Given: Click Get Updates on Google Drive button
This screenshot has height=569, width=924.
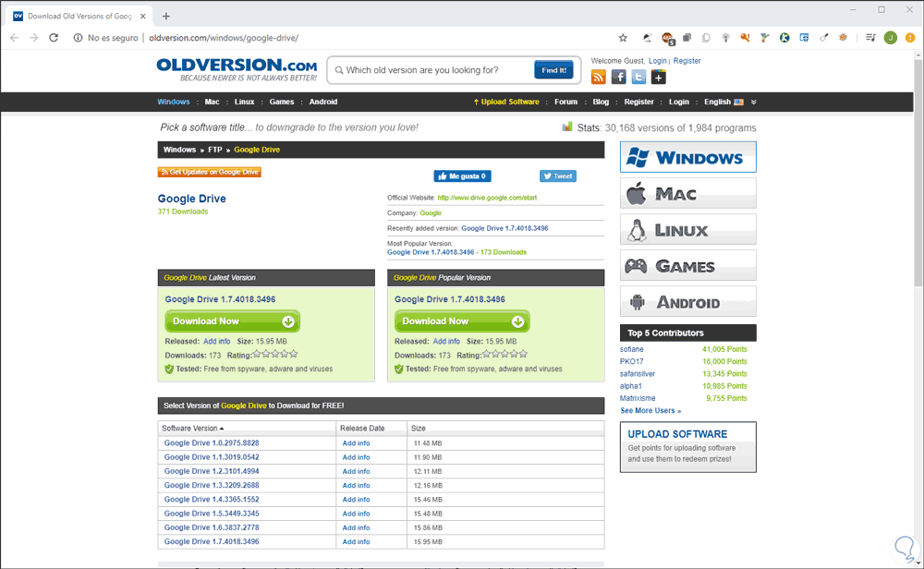Looking at the screenshot, I should 209,172.
